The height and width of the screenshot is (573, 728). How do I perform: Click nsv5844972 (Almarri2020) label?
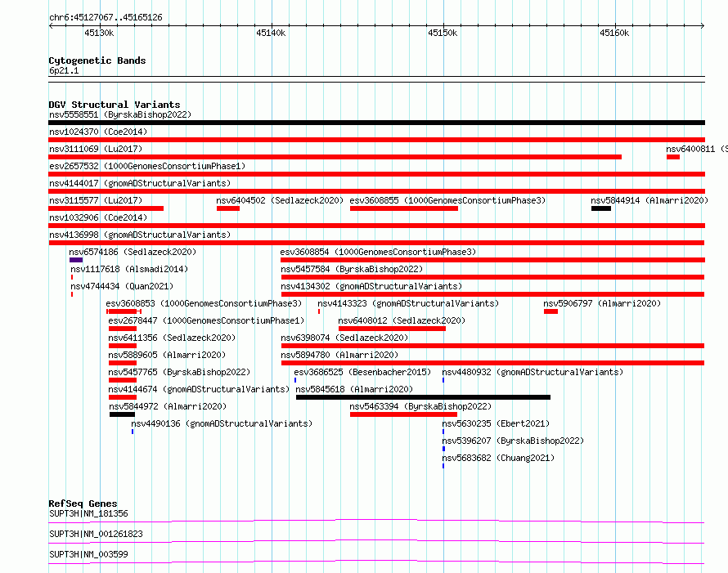(168, 406)
